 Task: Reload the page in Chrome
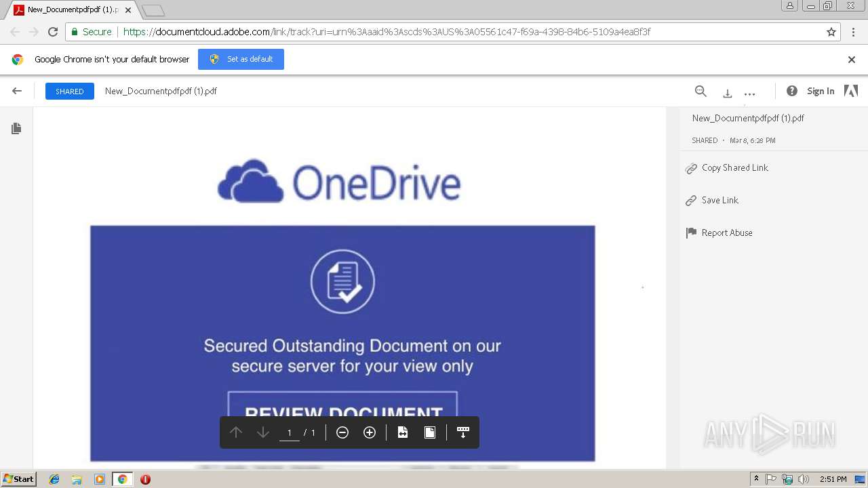[53, 32]
